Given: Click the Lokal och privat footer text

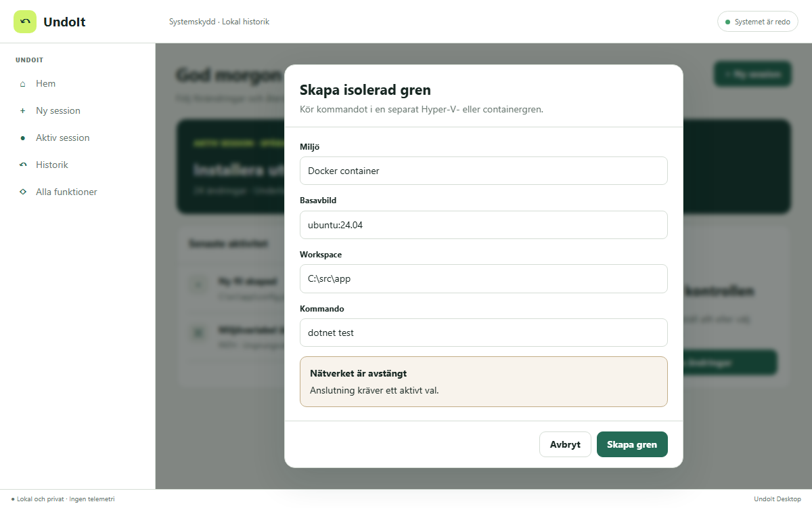Looking at the screenshot, I should [66, 499].
